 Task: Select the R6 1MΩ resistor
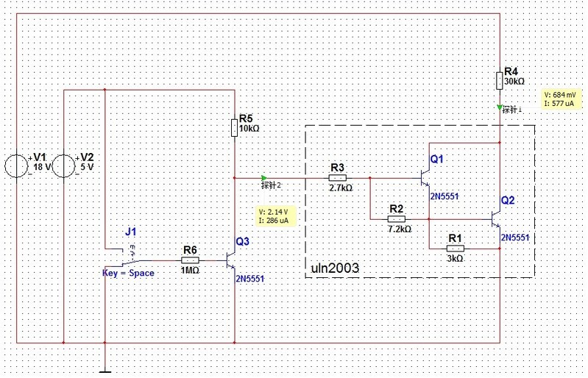click(190, 260)
